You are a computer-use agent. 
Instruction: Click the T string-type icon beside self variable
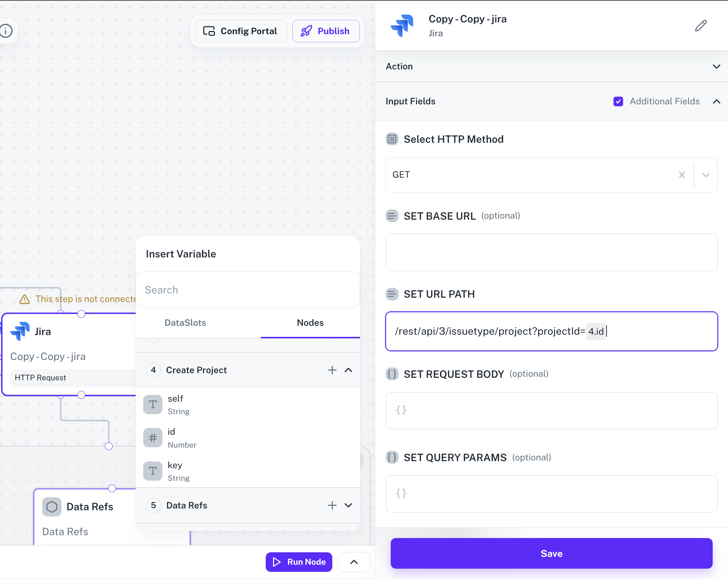click(153, 405)
